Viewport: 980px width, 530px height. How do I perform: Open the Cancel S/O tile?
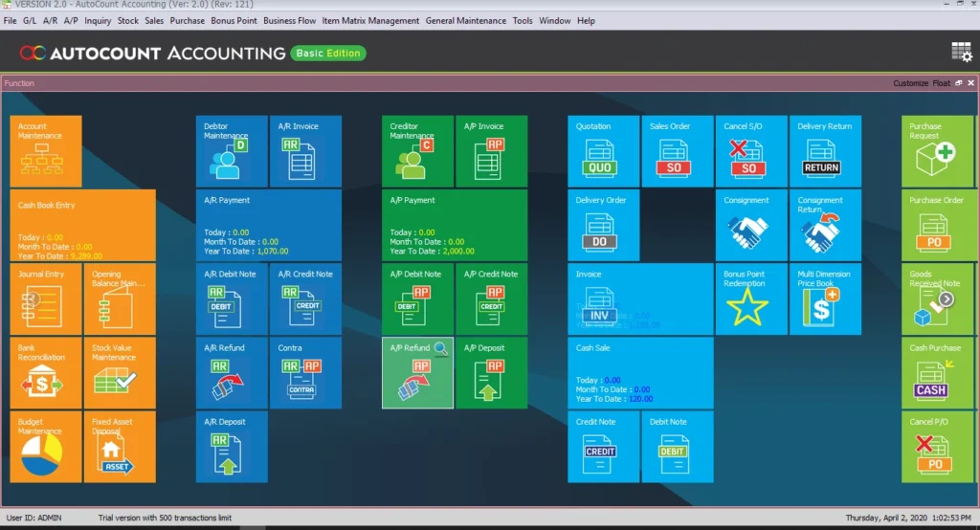(x=751, y=151)
